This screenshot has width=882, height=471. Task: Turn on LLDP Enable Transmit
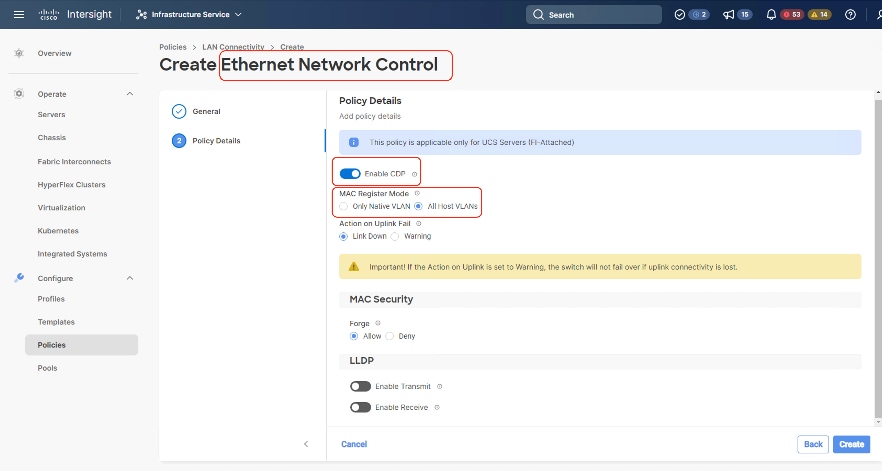[x=360, y=386]
